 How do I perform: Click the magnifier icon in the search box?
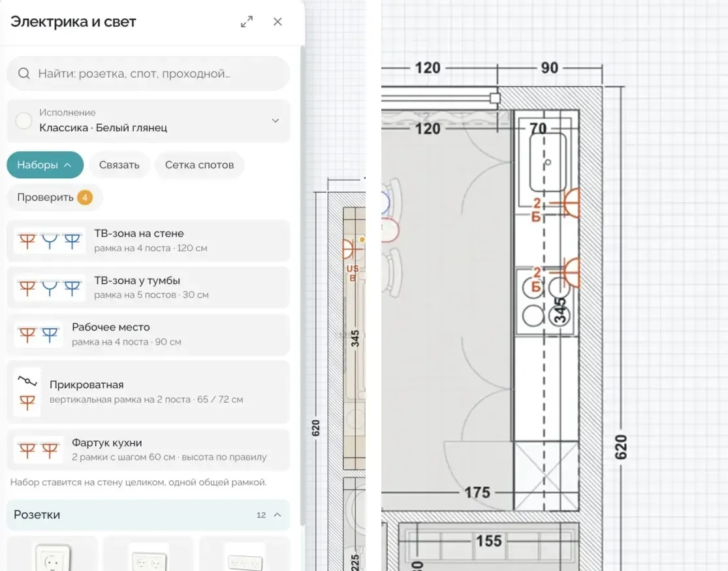pyautogui.click(x=24, y=73)
